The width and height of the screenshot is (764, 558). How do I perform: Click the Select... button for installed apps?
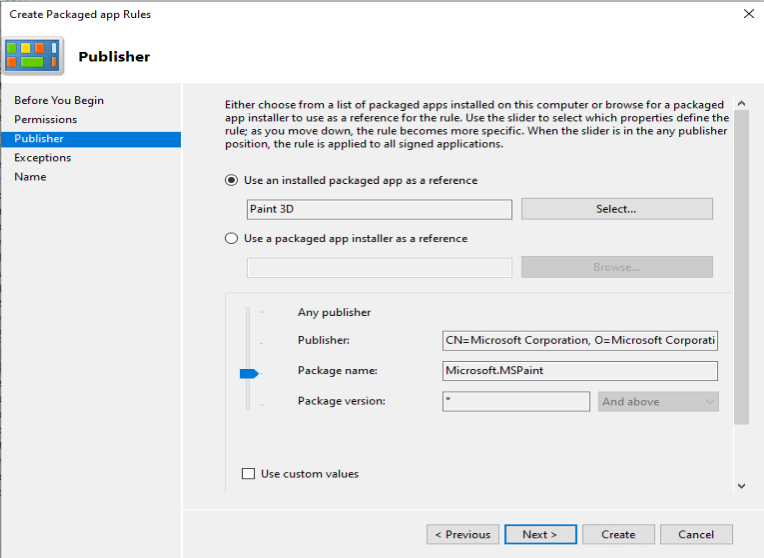coord(617,209)
